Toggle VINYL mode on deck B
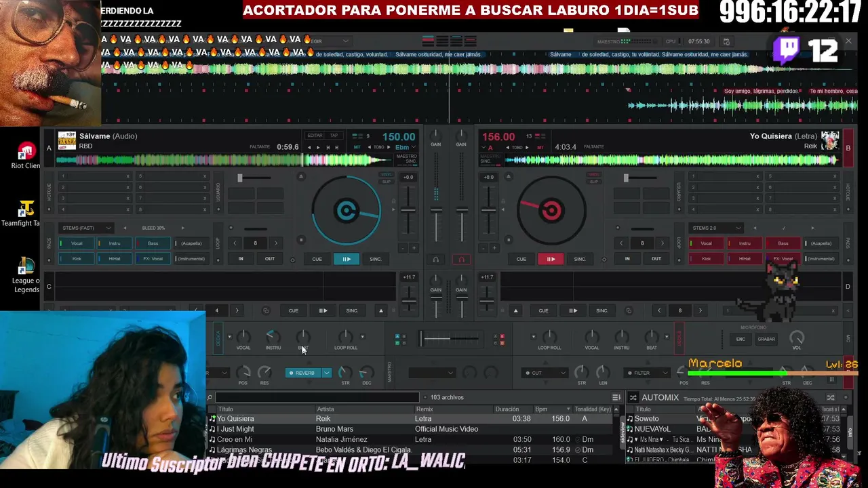The image size is (868, 488). coord(595,176)
